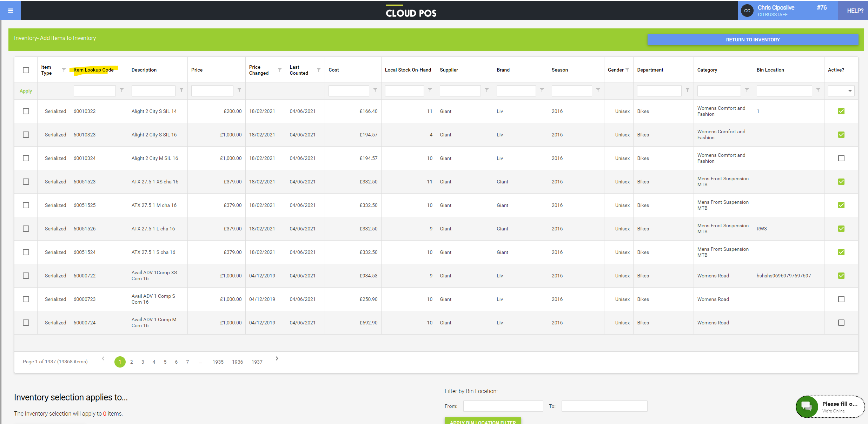Click the Bin Location From input field
The image size is (868, 424).
[503, 406]
